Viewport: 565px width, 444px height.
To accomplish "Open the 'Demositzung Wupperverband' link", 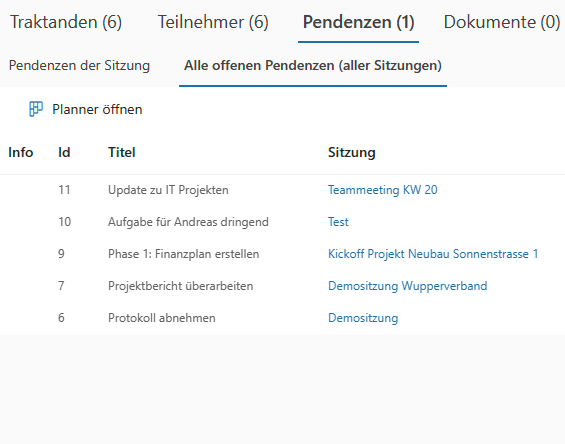I will click(x=408, y=286).
